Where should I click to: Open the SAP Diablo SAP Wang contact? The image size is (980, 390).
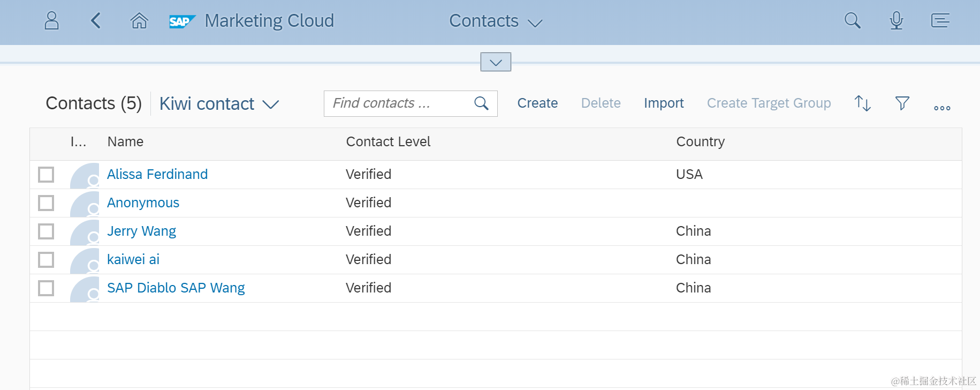(x=176, y=288)
